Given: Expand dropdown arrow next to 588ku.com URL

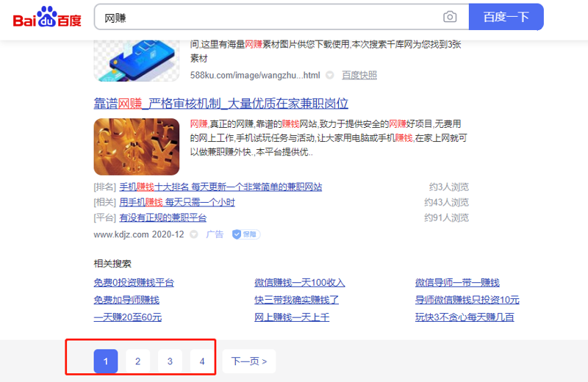Looking at the screenshot, I should [329, 76].
